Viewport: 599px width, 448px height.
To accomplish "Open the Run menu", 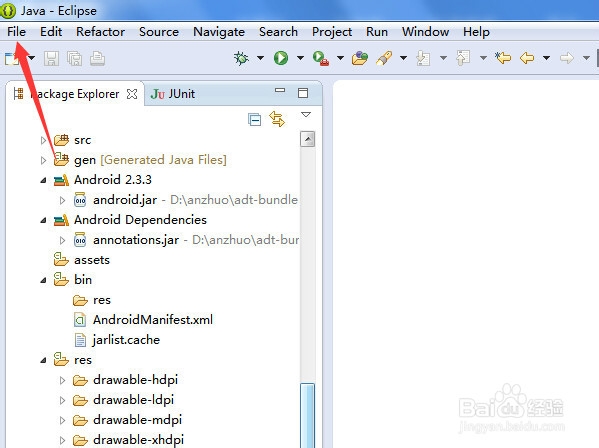I will 377,32.
